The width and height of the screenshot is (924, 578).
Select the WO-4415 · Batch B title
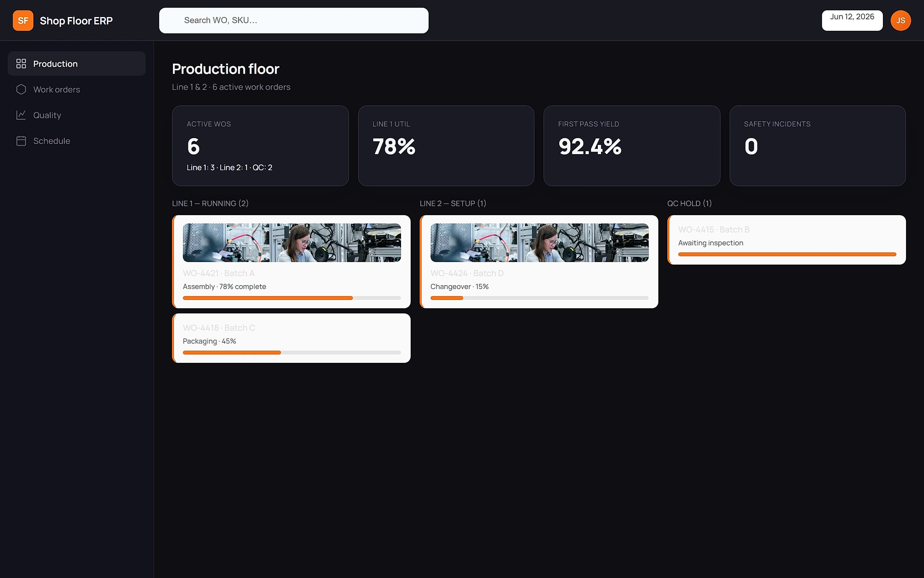coord(714,230)
